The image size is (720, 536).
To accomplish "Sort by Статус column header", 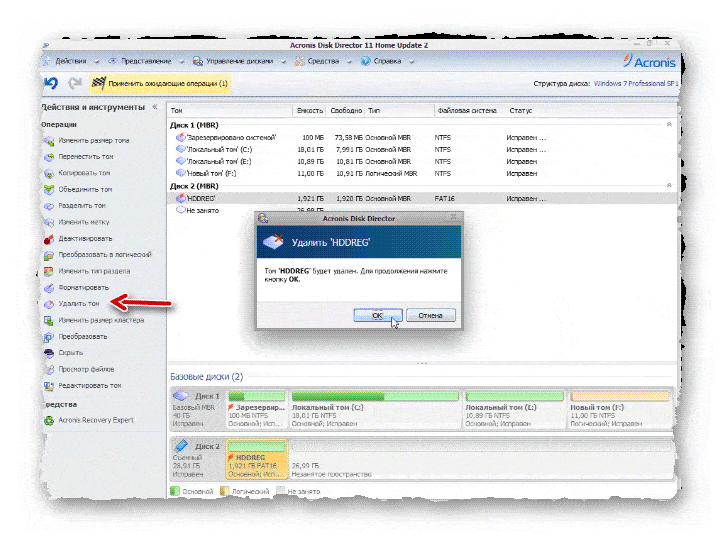I will pyautogui.click(x=521, y=111).
